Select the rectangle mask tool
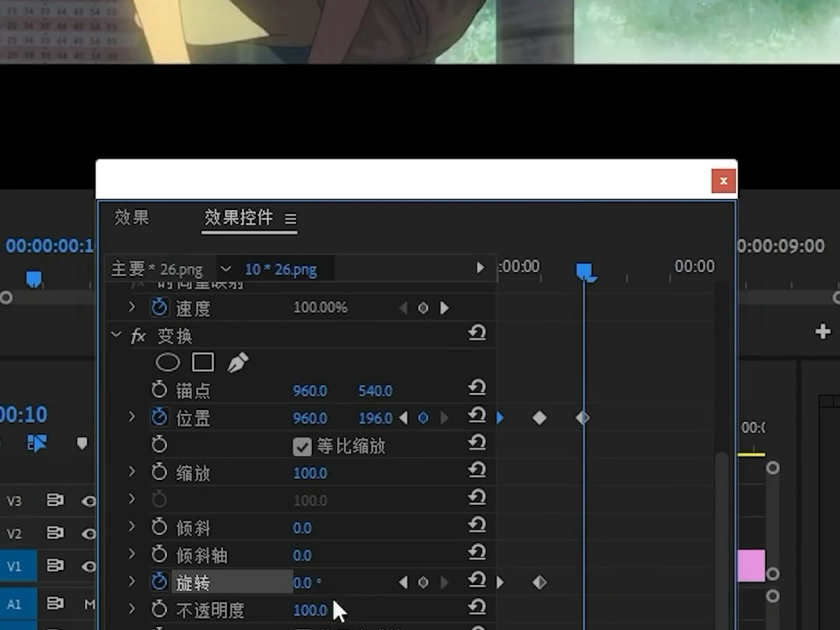 click(202, 362)
